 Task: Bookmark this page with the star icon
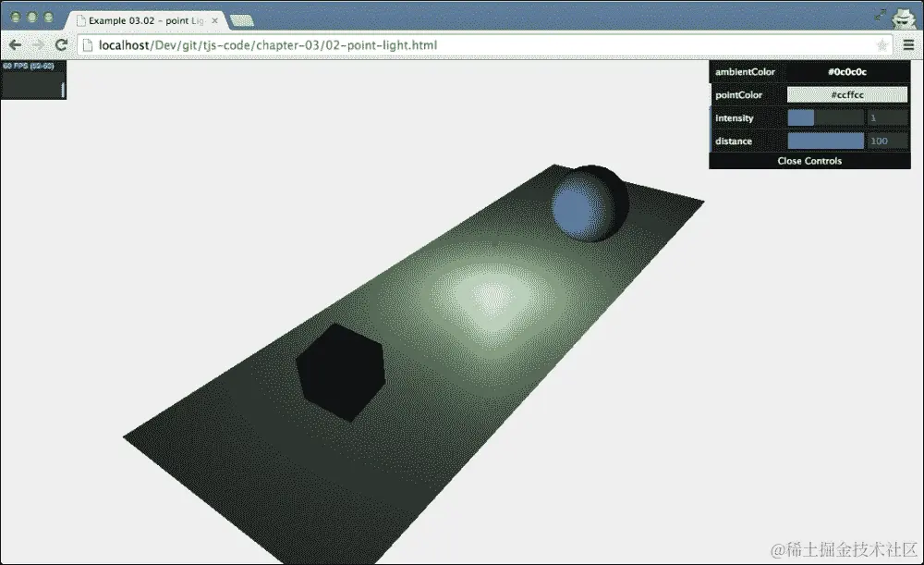coord(881,45)
